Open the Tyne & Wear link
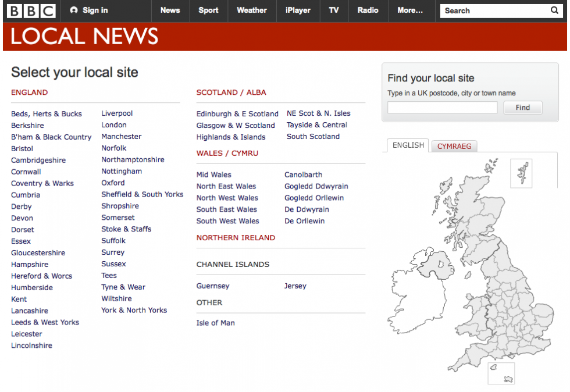The height and width of the screenshot is (392, 570). [123, 287]
